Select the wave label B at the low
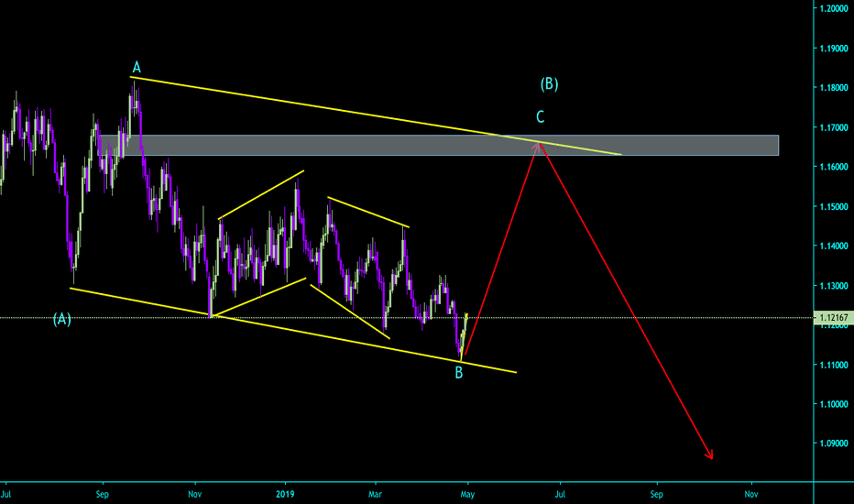854x504 pixels. (x=459, y=373)
